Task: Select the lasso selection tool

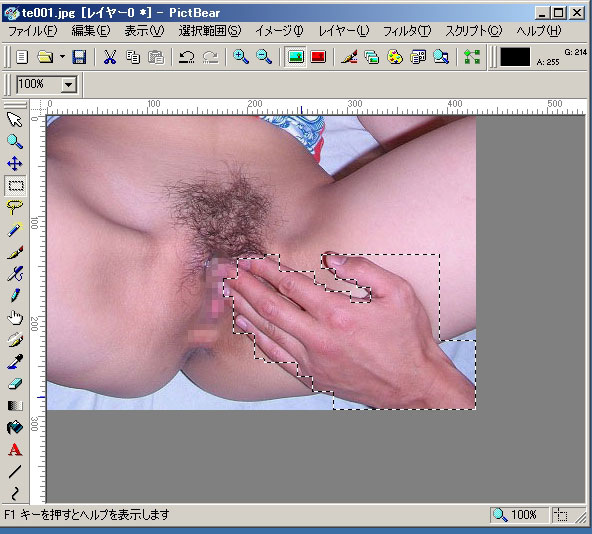Action: click(14, 207)
